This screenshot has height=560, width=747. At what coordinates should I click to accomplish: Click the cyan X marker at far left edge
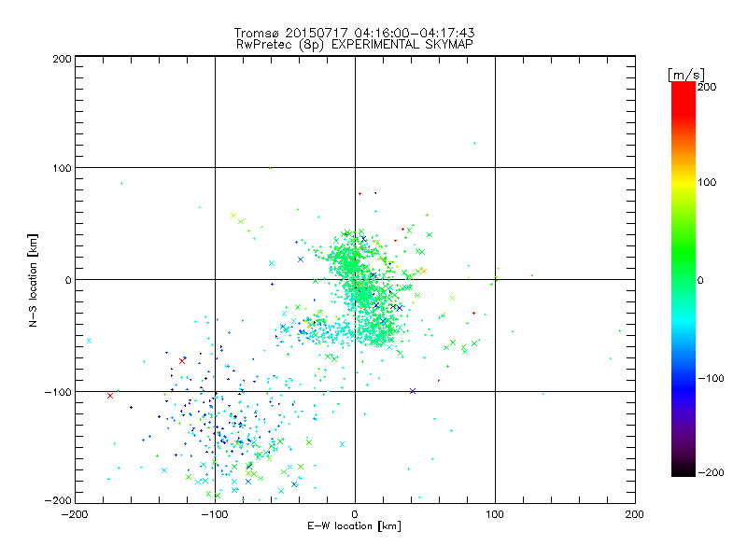[x=89, y=341]
